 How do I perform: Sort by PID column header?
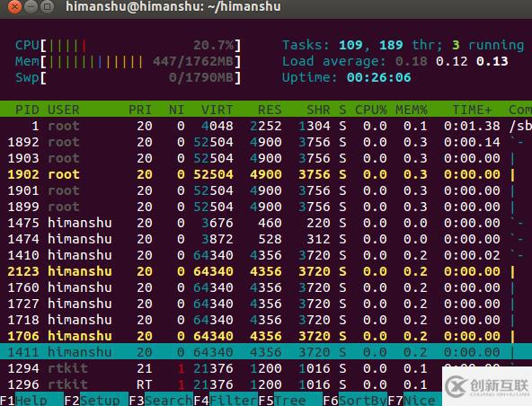[28, 110]
